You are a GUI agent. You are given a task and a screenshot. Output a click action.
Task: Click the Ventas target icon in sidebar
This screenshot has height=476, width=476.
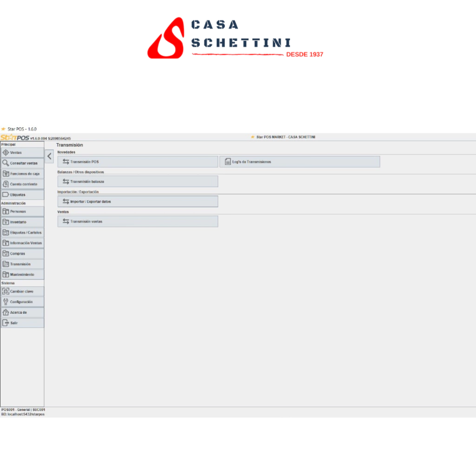[x=6, y=152]
